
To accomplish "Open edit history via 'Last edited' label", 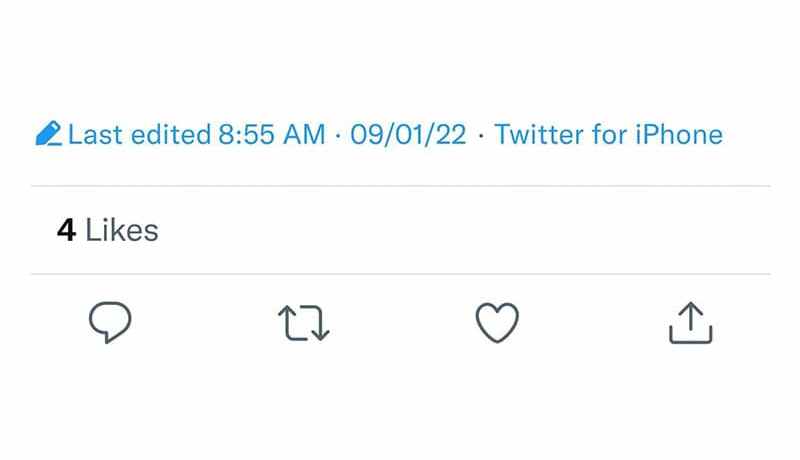I will (x=138, y=134).
